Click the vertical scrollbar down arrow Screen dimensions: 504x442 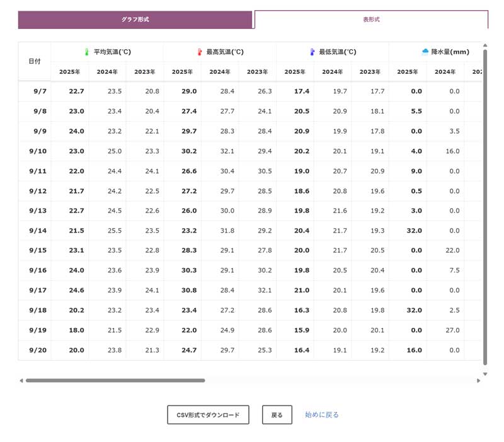484,374
